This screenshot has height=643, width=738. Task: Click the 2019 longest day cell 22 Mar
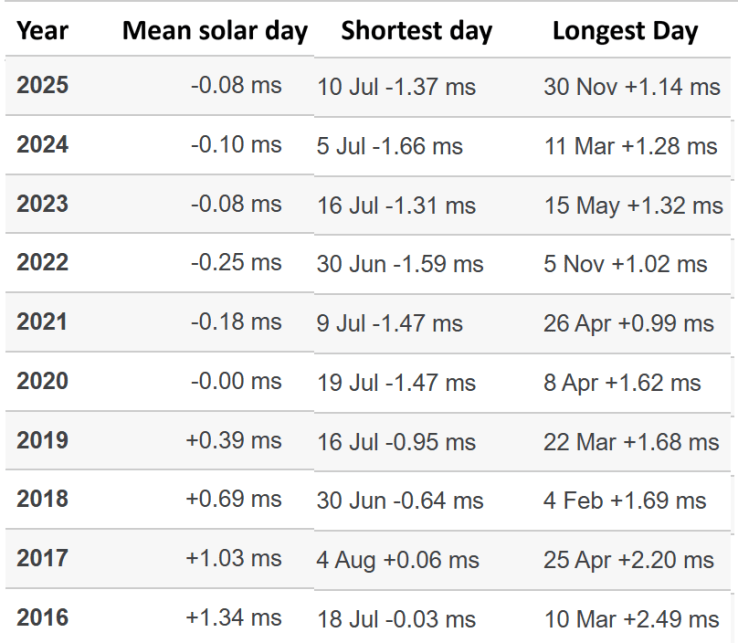(x=631, y=441)
